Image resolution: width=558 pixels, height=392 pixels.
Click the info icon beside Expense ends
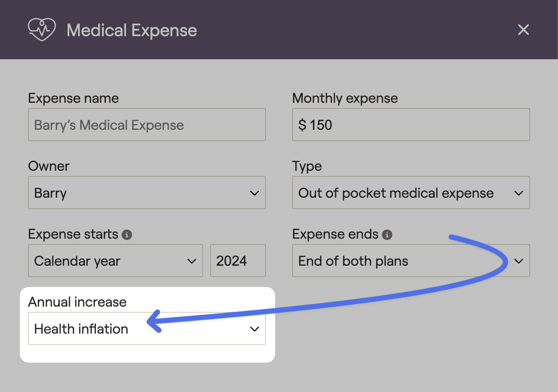[387, 235]
